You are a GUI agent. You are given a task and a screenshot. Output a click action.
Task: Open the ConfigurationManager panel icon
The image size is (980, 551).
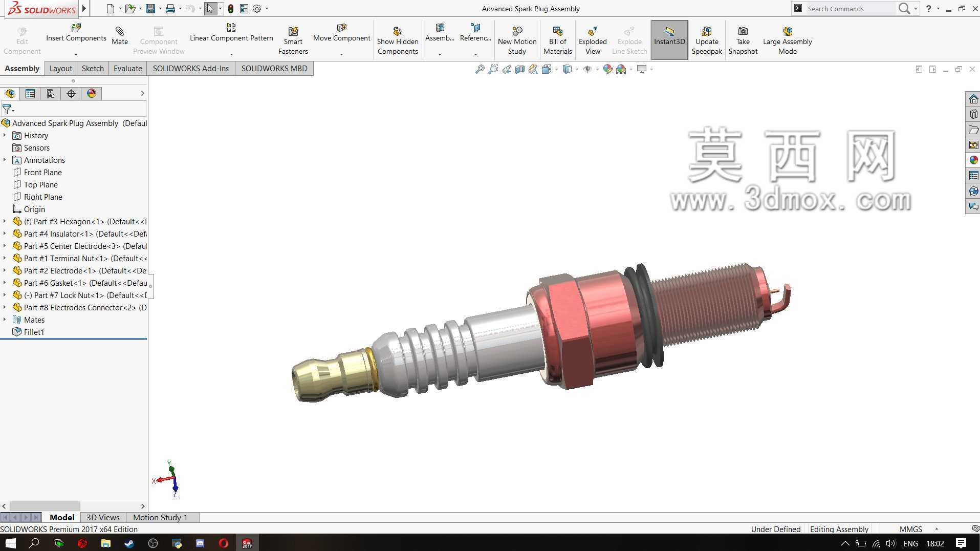(x=51, y=94)
